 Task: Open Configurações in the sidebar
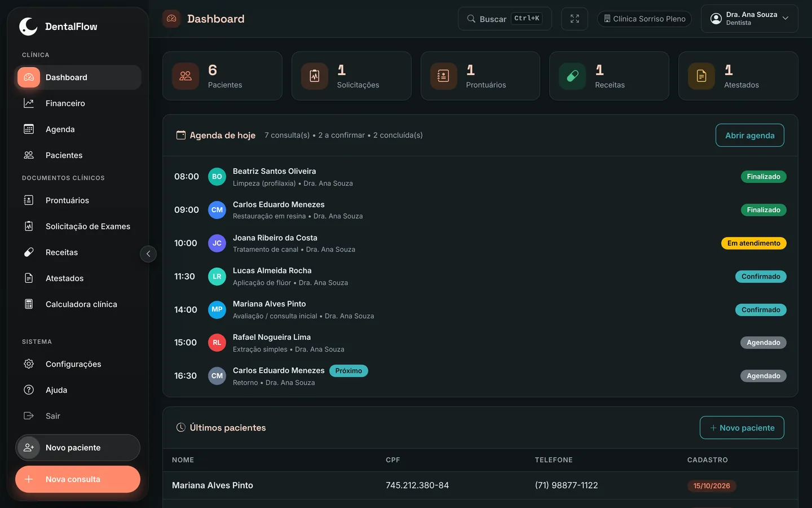[78, 364]
